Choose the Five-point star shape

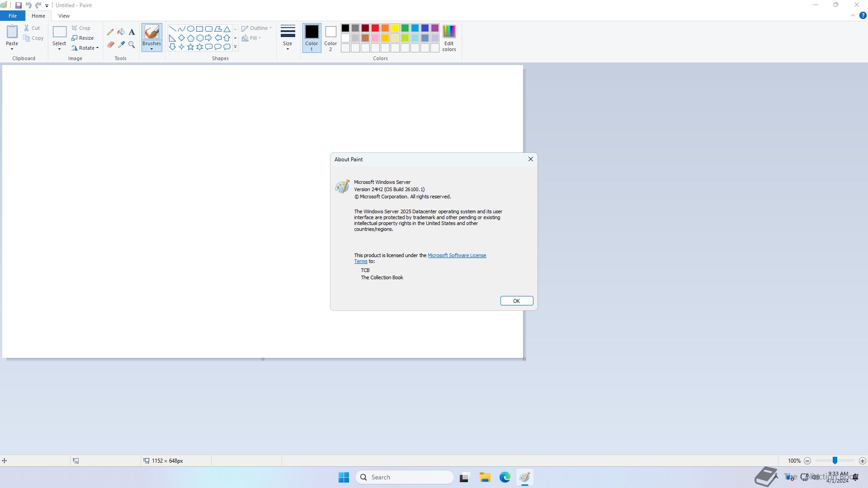[x=190, y=47]
